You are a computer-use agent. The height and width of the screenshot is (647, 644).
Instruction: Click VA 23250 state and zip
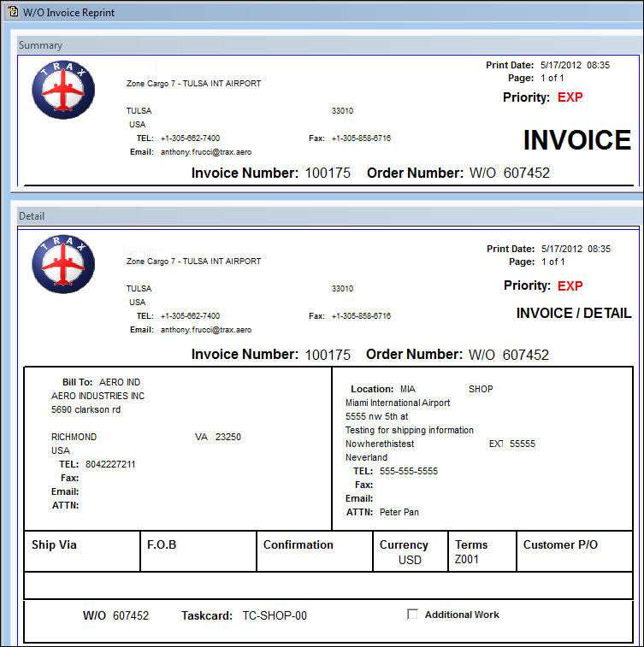click(218, 437)
